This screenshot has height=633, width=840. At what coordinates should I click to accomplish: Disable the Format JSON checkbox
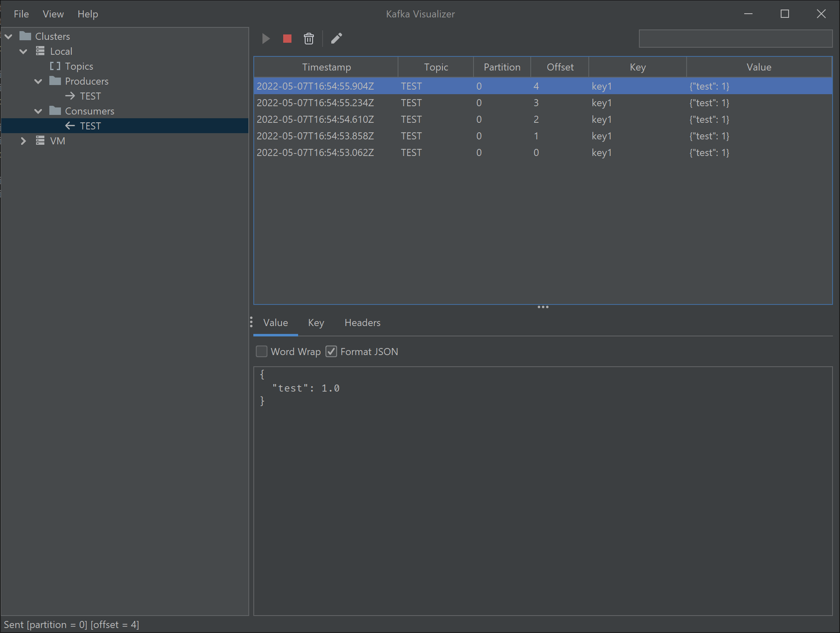(331, 352)
